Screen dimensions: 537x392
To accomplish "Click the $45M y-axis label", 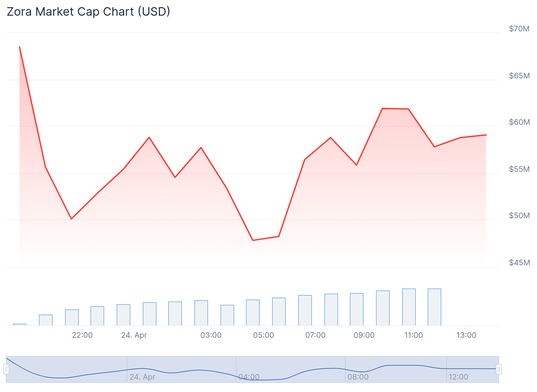I will 519,263.
